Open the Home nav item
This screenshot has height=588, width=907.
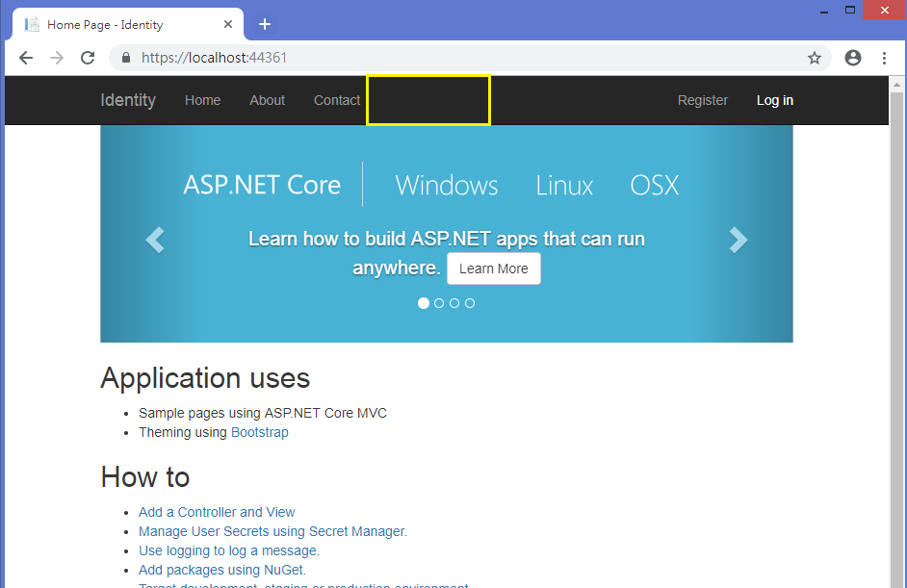pos(202,100)
